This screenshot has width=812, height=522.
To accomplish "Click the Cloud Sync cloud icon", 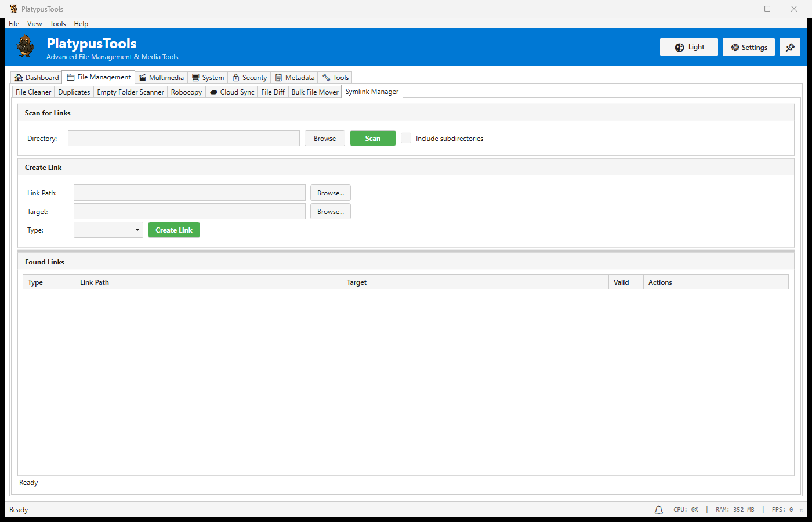I will [214, 92].
